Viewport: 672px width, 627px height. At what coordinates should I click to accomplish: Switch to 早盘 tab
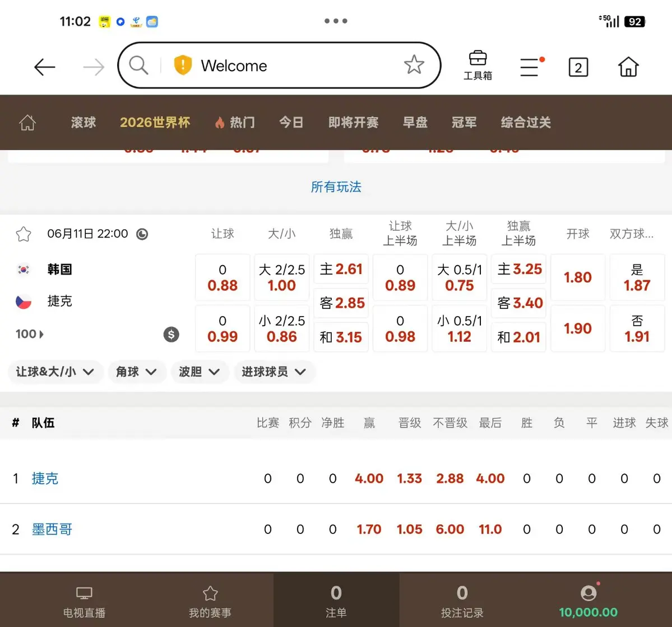415,123
